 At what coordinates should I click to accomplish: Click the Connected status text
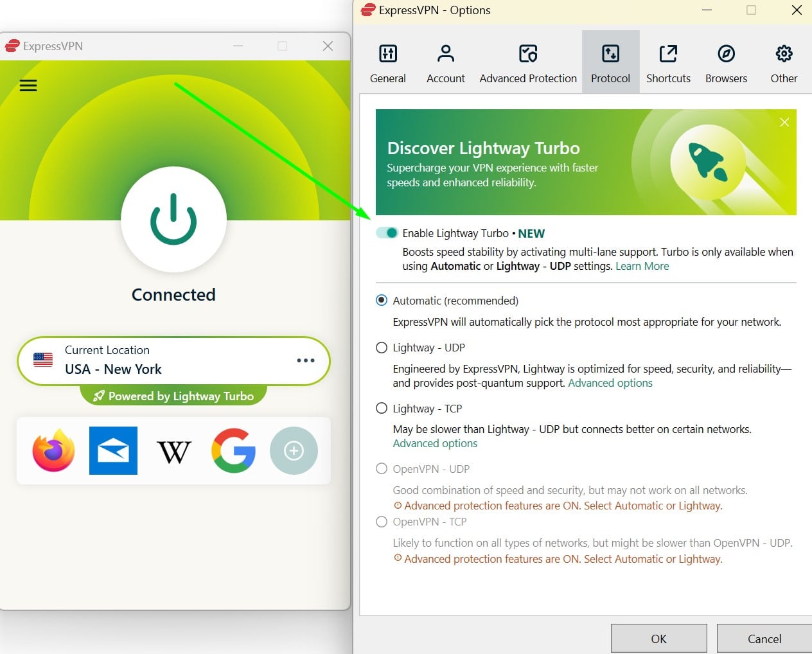tap(173, 294)
